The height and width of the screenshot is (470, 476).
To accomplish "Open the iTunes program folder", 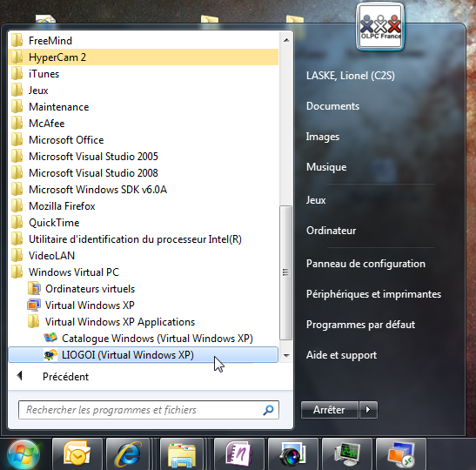I will coord(144,74).
